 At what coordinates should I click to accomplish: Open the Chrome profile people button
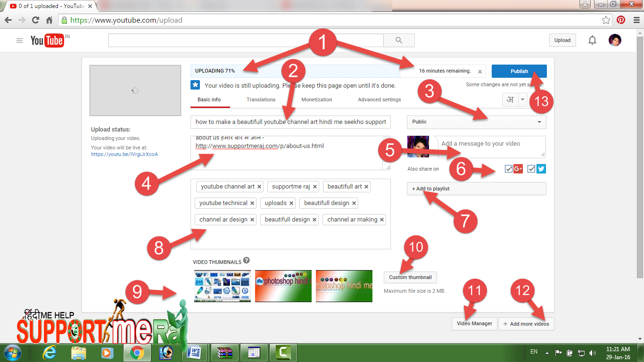[585, 4]
